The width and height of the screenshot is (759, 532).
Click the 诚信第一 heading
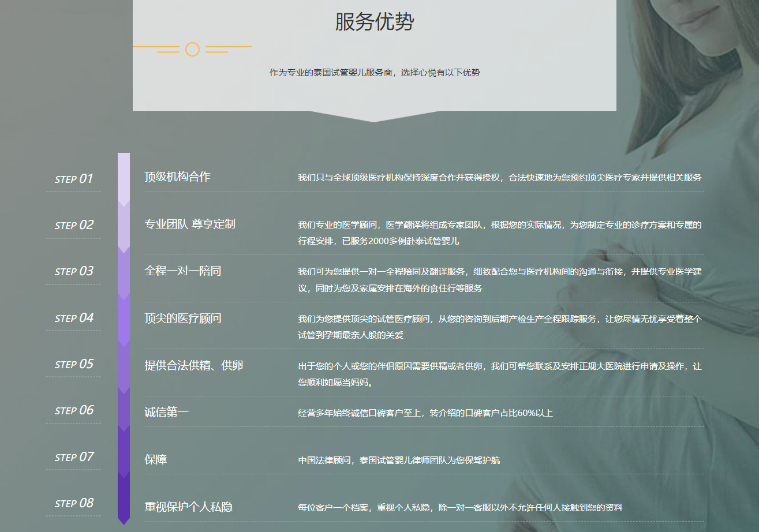[166, 412]
